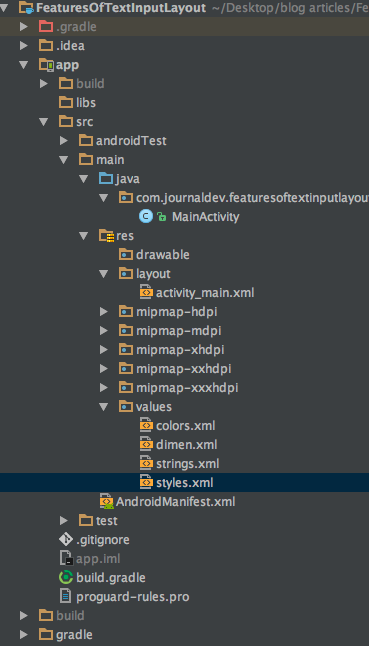Collapse the res folder arrow
Image resolution: width=369 pixels, height=646 pixels.
[x=84, y=236]
